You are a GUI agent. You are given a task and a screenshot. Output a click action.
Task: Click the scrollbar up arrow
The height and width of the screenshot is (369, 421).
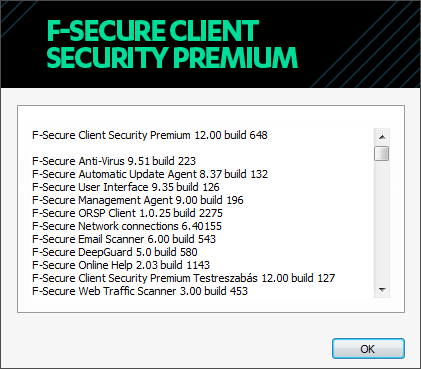[382, 137]
